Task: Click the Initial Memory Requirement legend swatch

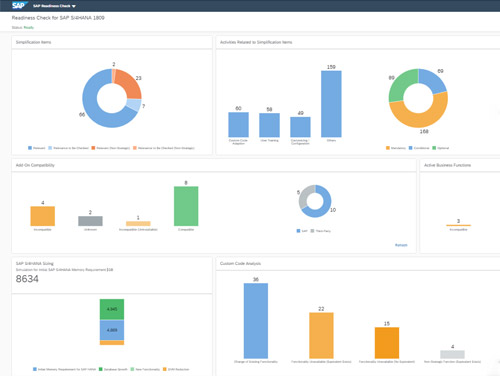Action: [x=35, y=369]
